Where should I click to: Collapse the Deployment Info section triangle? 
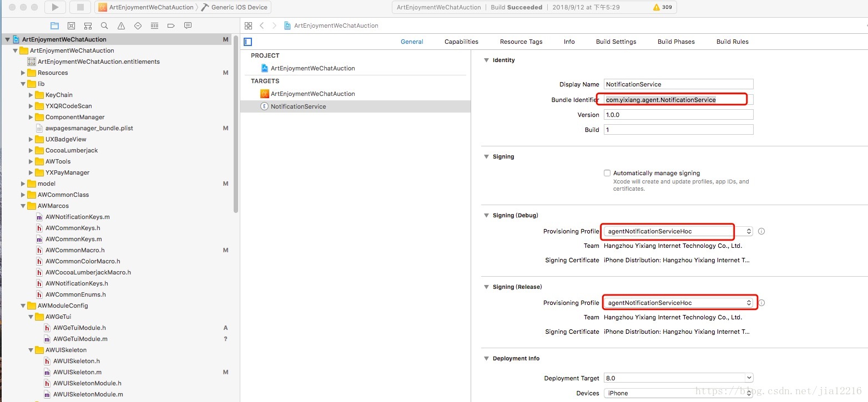[486, 358]
